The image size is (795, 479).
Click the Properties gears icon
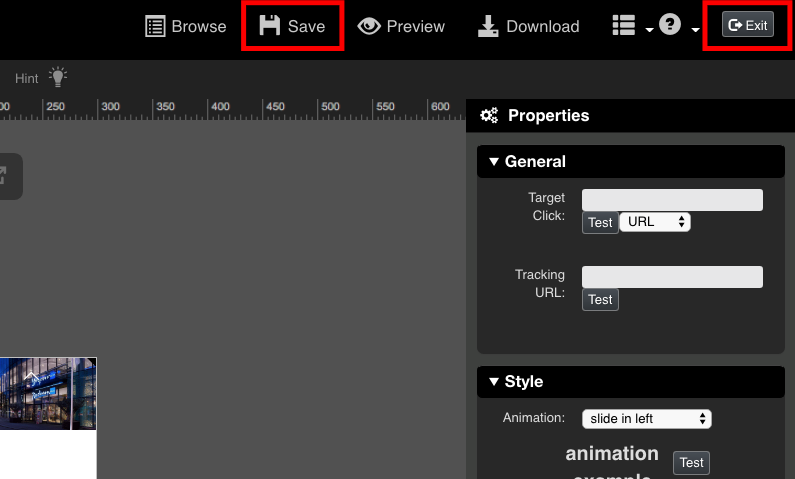pyautogui.click(x=489, y=116)
